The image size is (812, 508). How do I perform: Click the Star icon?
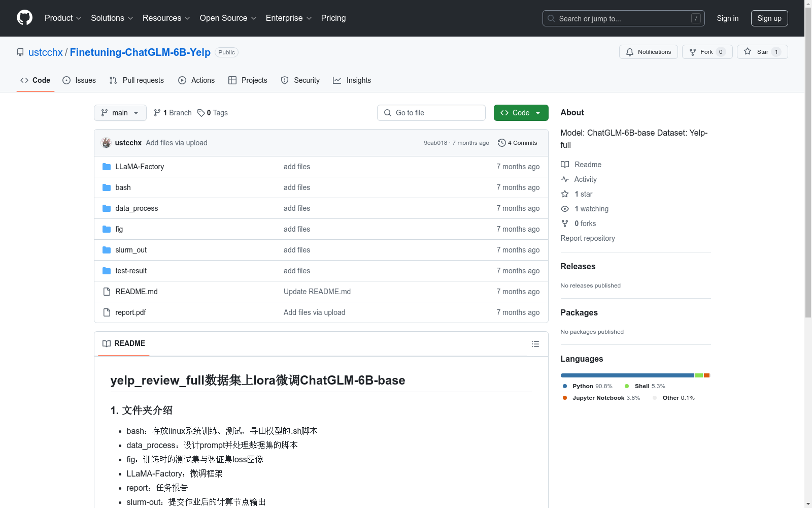tap(748, 51)
